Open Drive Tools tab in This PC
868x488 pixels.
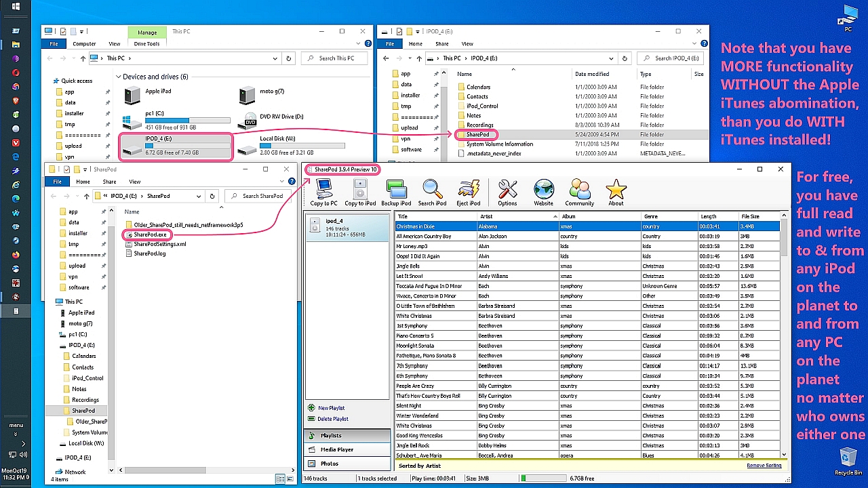point(146,43)
